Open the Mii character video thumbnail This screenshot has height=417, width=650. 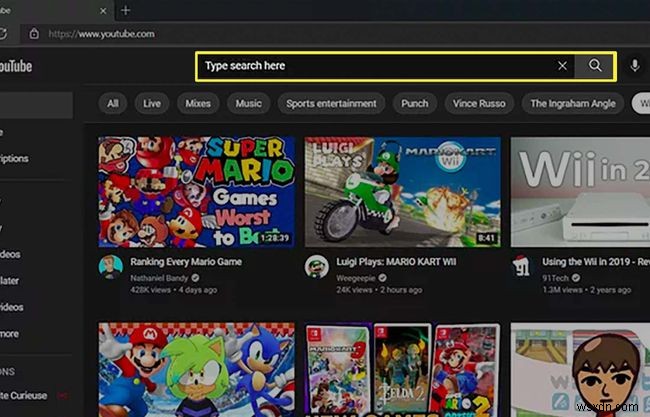click(580, 370)
